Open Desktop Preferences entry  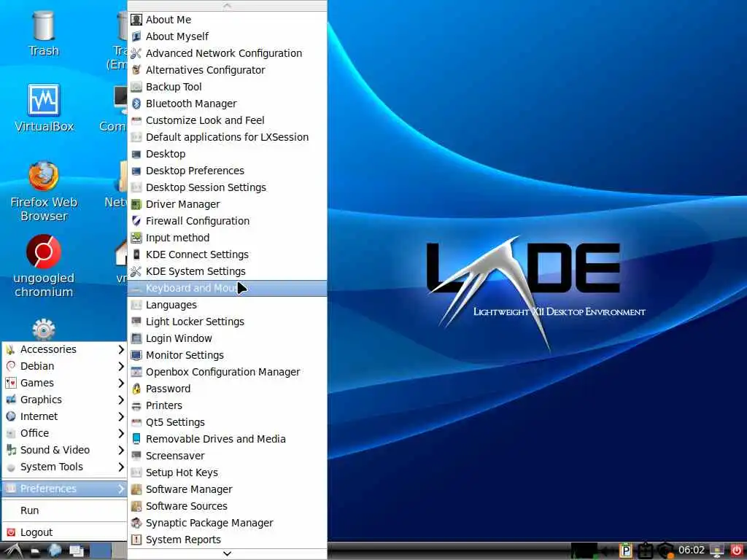click(228, 171)
